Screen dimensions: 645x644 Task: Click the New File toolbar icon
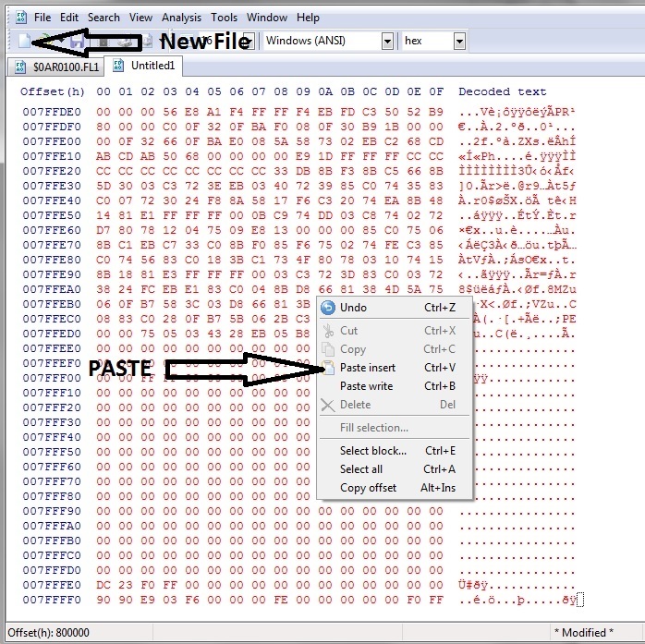(x=24, y=41)
